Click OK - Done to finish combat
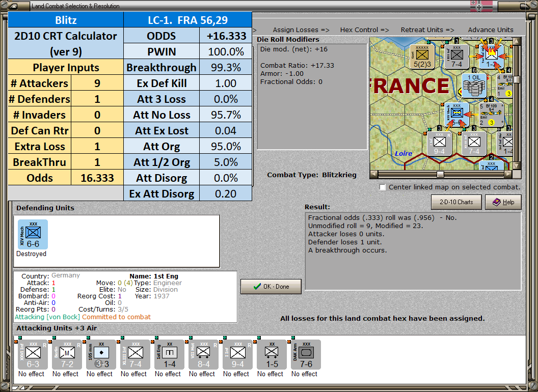 (271, 287)
